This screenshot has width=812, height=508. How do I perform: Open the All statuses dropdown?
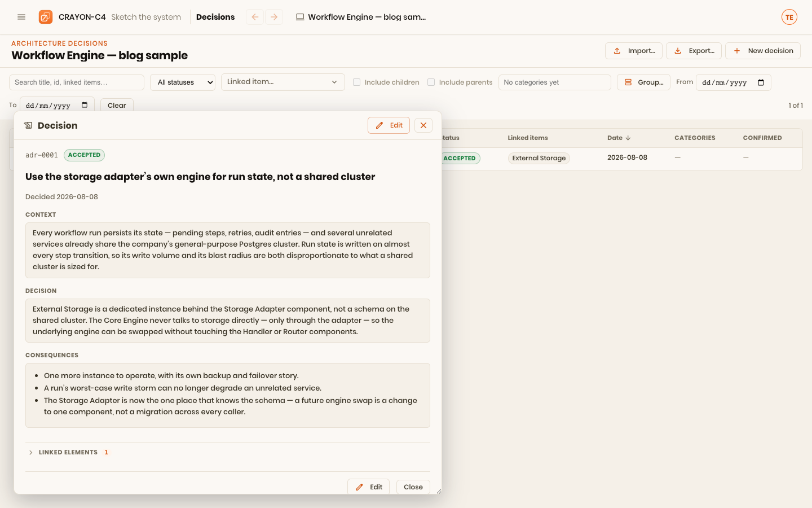click(x=183, y=82)
